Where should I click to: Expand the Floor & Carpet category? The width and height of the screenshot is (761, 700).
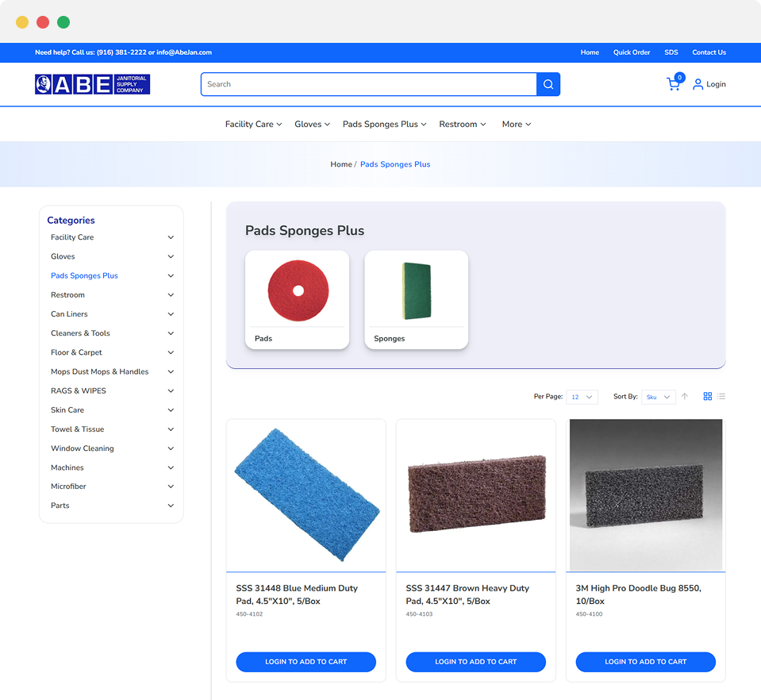pos(171,352)
